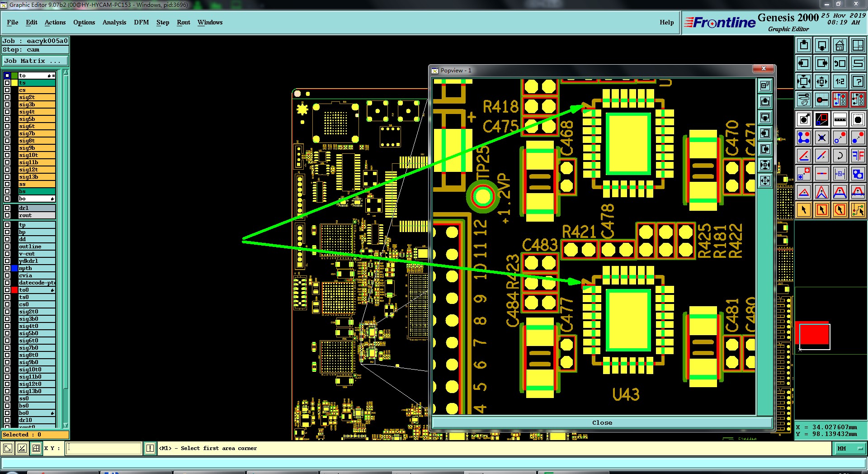Click the previous view undo-zoom icon
This screenshot has width=868, height=474.
coord(840,63)
